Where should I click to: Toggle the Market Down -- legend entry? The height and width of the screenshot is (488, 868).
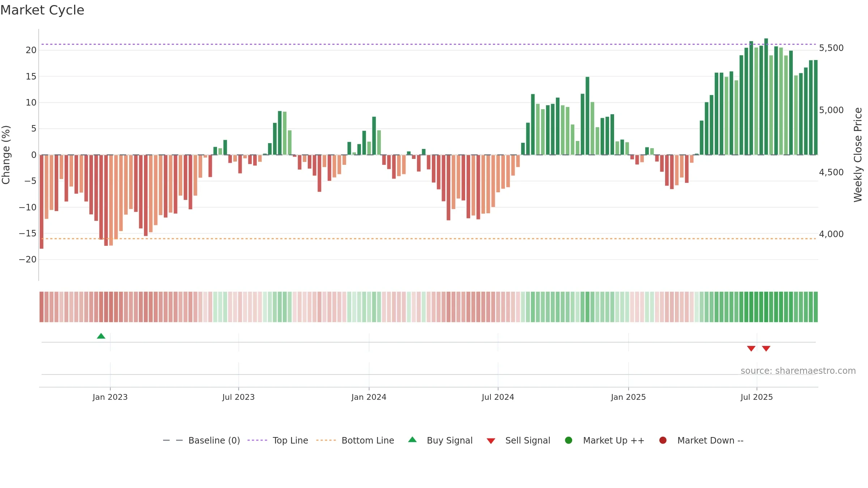(701, 440)
